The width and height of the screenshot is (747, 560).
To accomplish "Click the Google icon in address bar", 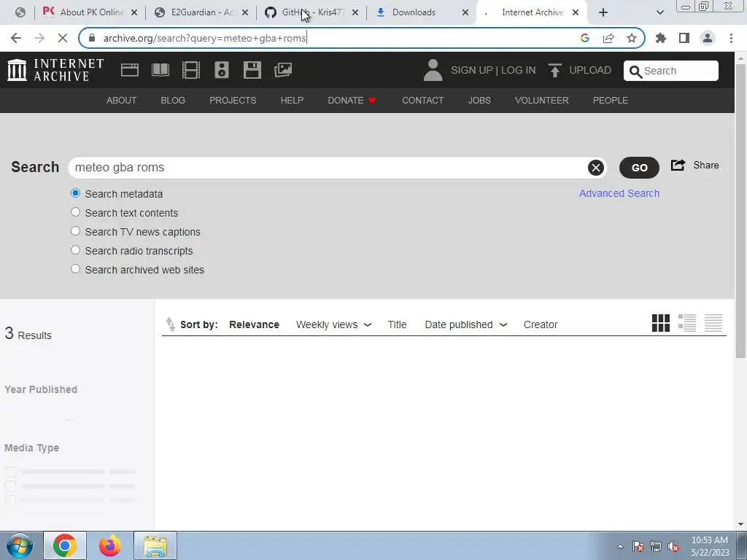I will tap(585, 38).
